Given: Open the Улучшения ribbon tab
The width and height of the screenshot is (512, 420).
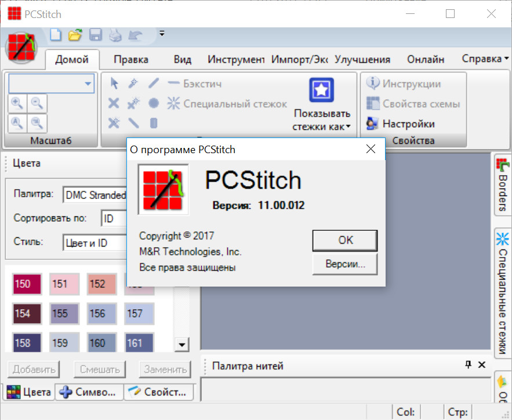Looking at the screenshot, I should (362, 59).
